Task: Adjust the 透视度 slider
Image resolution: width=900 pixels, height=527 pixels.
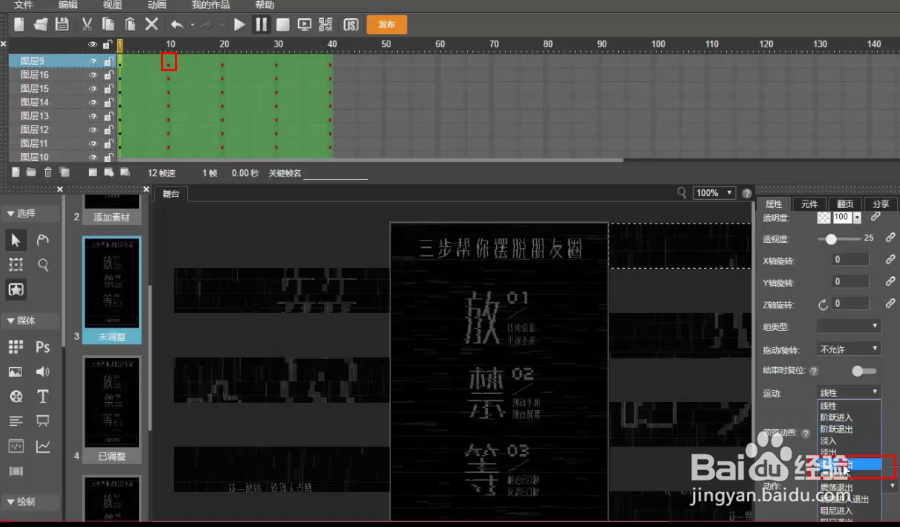Action: coord(831,239)
